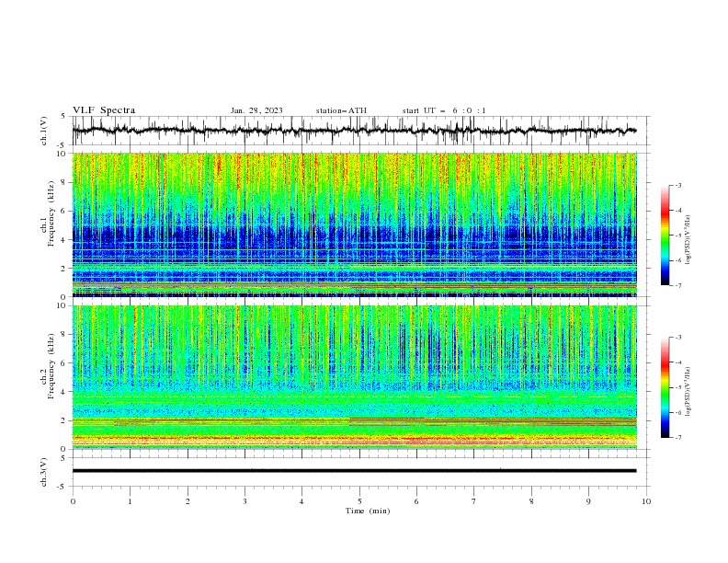Click the time axis tick label "5"
The image size is (728, 563).
click(x=359, y=501)
